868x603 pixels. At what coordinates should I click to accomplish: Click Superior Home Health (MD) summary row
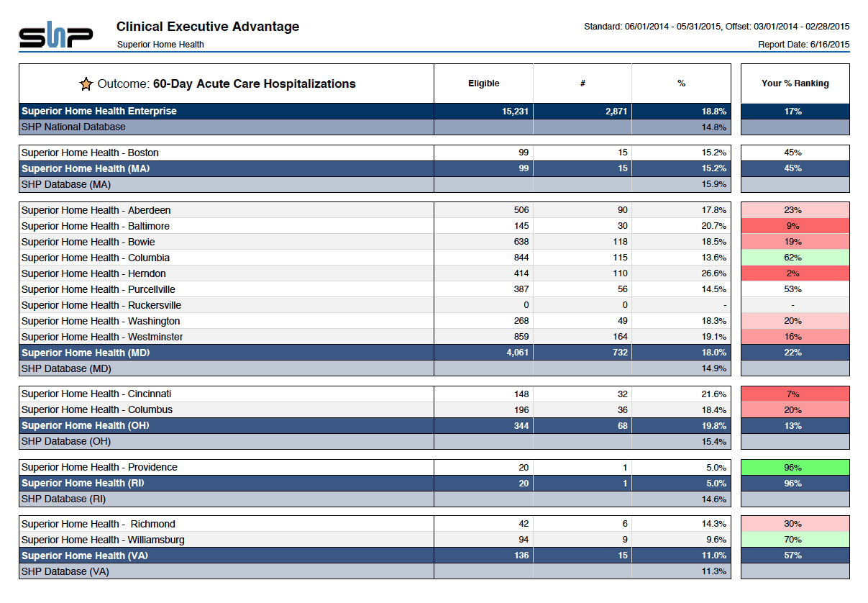[375, 353]
